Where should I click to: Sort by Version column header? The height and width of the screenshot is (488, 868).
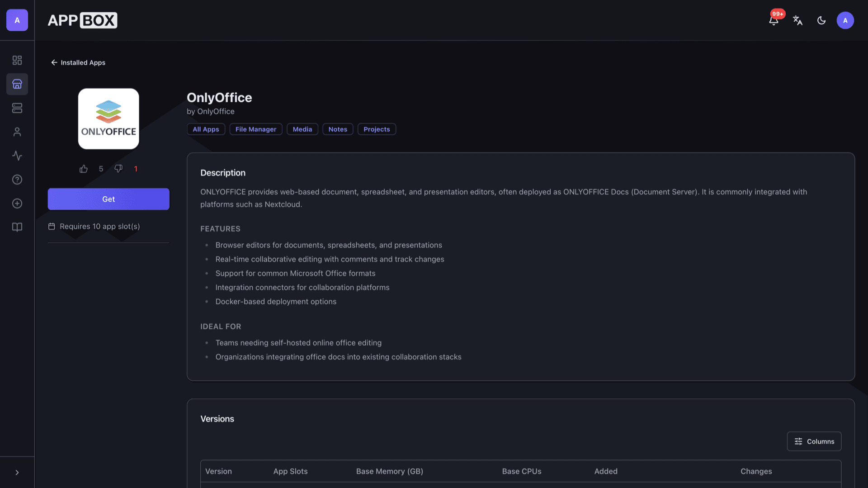[x=218, y=471]
